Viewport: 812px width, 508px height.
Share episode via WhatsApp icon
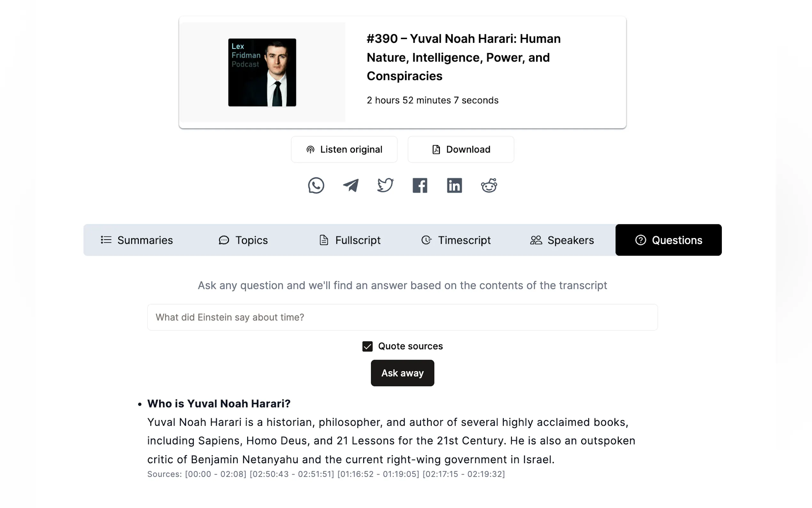coord(316,186)
